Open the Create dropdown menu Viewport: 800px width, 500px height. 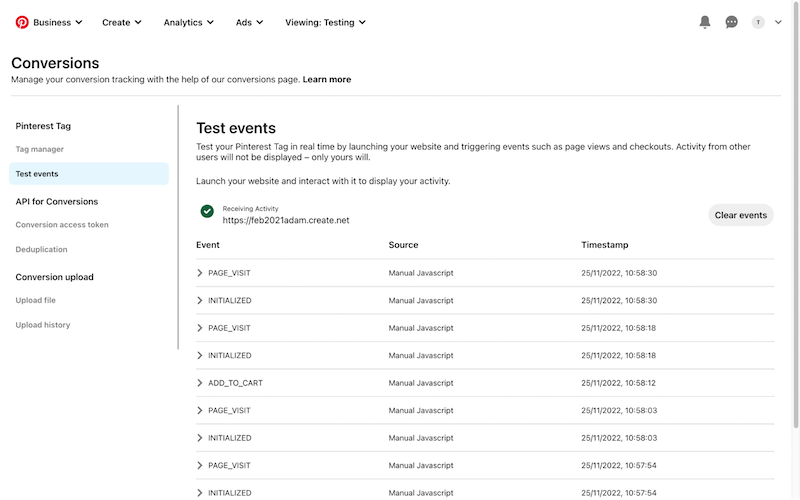click(121, 22)
